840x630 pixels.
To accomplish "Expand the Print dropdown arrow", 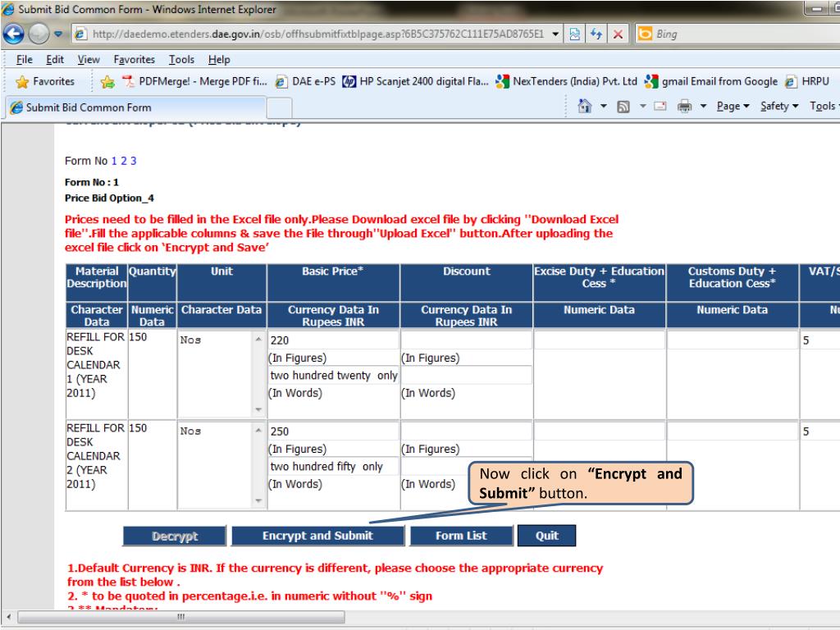I will coord(703,106).
